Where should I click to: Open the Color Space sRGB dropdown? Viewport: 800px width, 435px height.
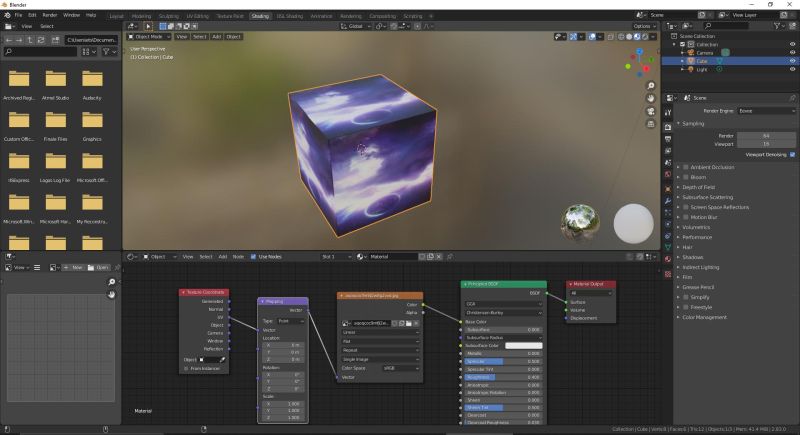tap(401, 368)
